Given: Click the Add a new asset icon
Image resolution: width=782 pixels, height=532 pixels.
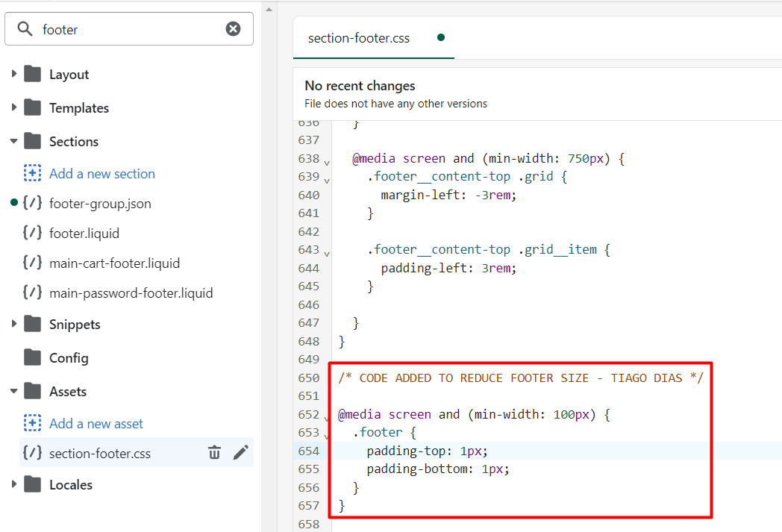Looking at the screenshot, I should 31,423.
